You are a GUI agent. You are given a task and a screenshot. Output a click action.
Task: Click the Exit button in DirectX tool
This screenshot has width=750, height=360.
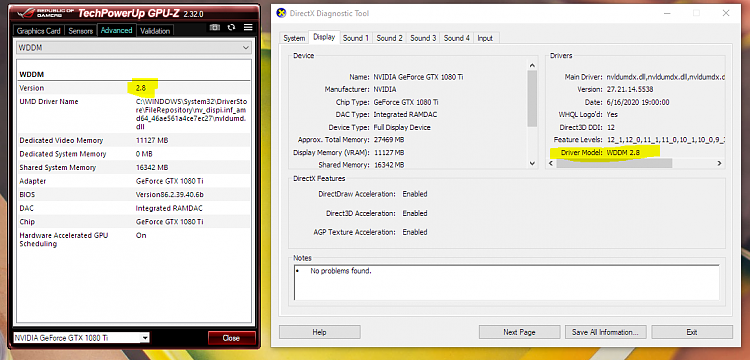pyautogui.click(x=692, y=332)
